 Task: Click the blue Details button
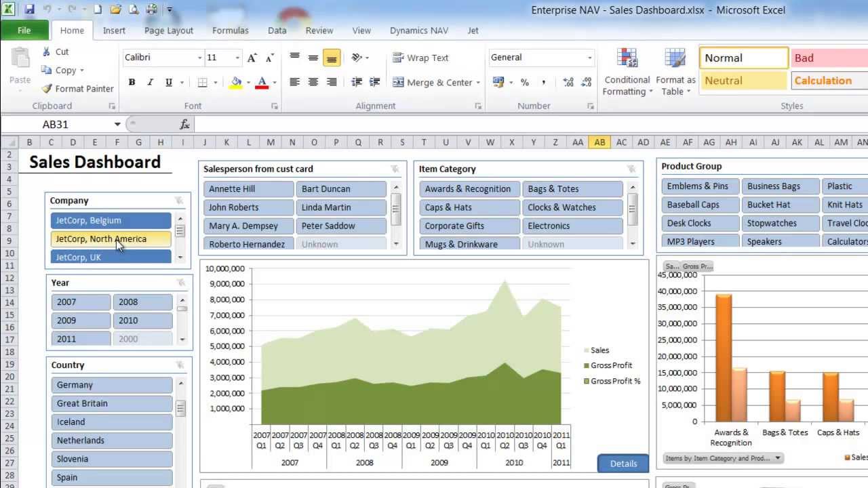click(x=623, y=464)
